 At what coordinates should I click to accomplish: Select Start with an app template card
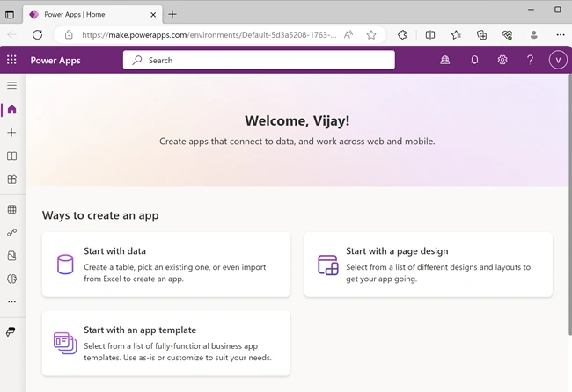tap(166, 343)
